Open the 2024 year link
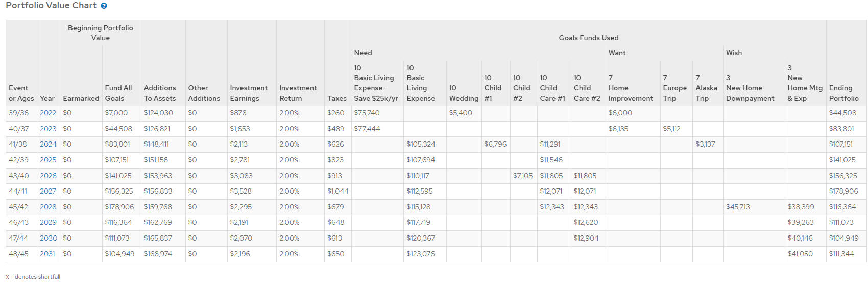This screenshot has height=283, width=868. 48,144
